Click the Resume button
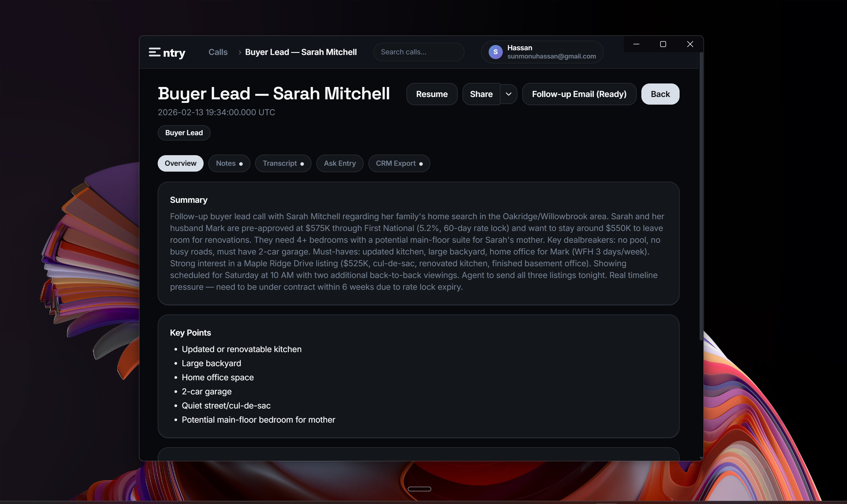The image size is (847, 504). pos(432,94)
